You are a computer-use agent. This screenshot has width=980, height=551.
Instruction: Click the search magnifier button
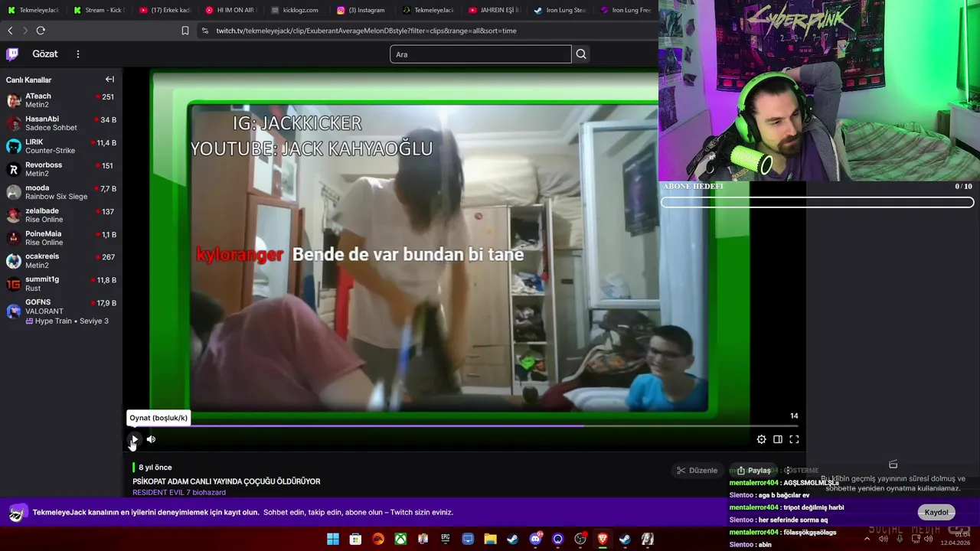pyautogui.click(x=581, y=54)
